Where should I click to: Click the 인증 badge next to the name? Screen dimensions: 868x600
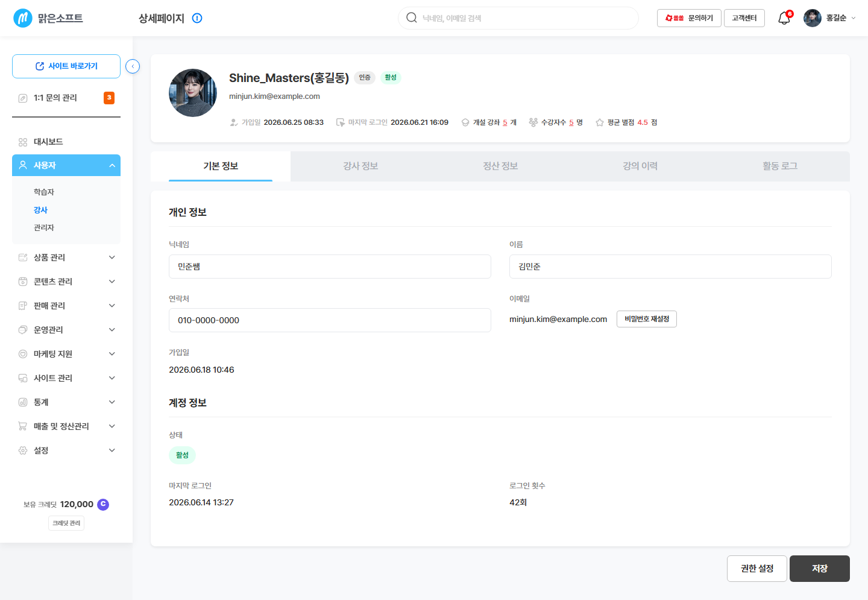365,78
